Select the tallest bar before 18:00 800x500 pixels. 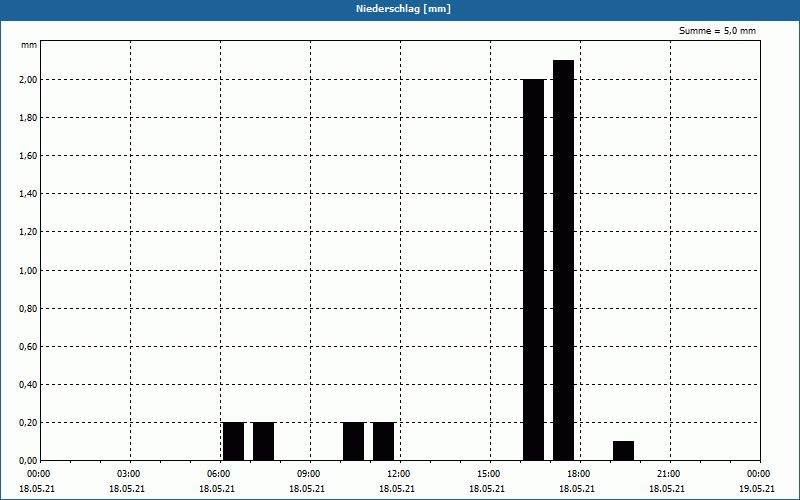click(x=564, y=260)
